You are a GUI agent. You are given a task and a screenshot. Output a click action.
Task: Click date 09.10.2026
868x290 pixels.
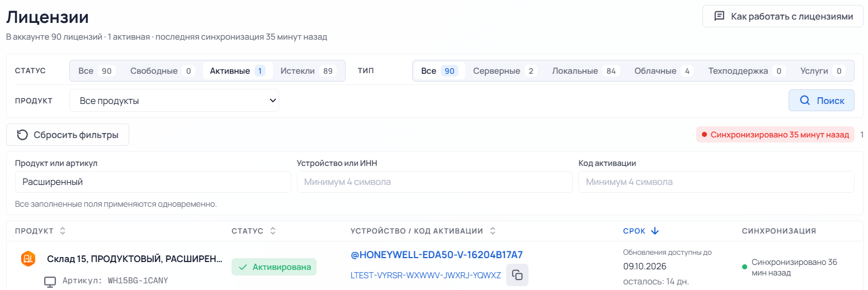[645, 266]
